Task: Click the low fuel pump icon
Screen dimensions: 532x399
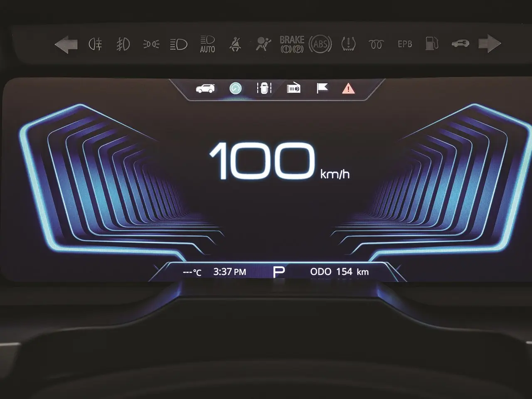Action: 432,44
